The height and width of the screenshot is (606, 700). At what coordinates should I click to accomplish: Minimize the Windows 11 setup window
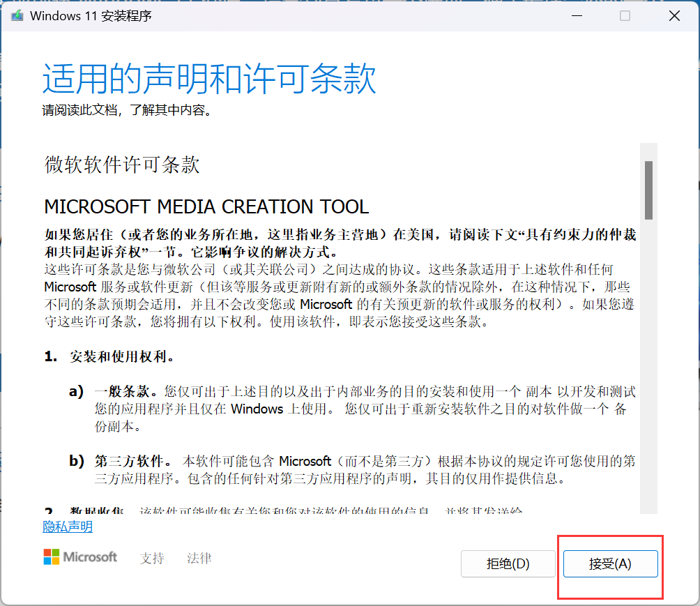pyautogui.click(x=577, y=15)
